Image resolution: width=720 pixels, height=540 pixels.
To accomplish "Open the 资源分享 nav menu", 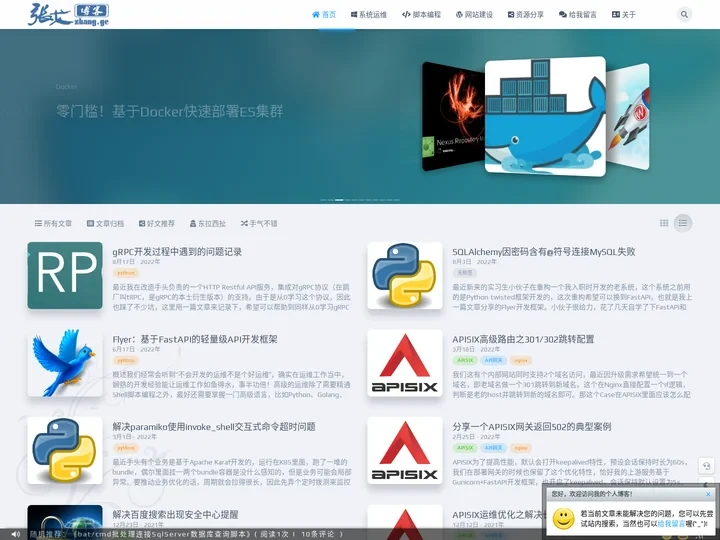I will pos(526,15).
